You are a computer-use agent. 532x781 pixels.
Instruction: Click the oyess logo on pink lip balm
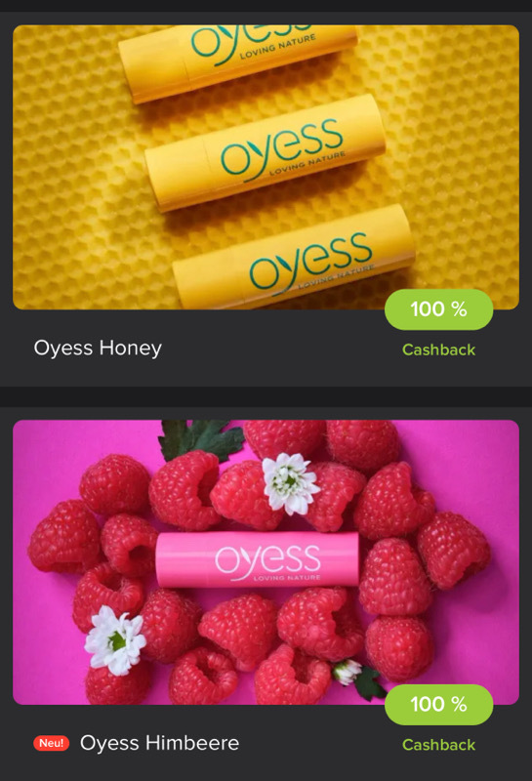[268, 561]
